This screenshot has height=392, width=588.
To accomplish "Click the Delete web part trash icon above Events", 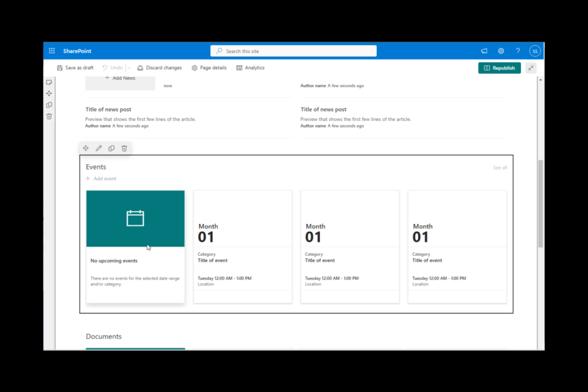I will [x=124, y=148].
